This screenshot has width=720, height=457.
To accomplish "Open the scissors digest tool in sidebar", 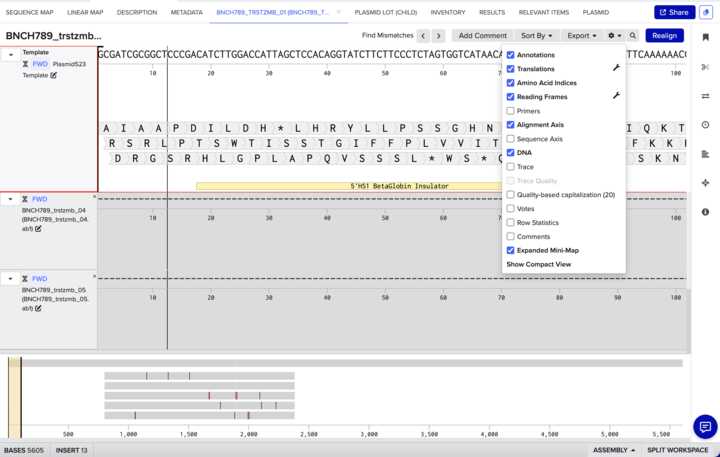I will tap(705, 68).
